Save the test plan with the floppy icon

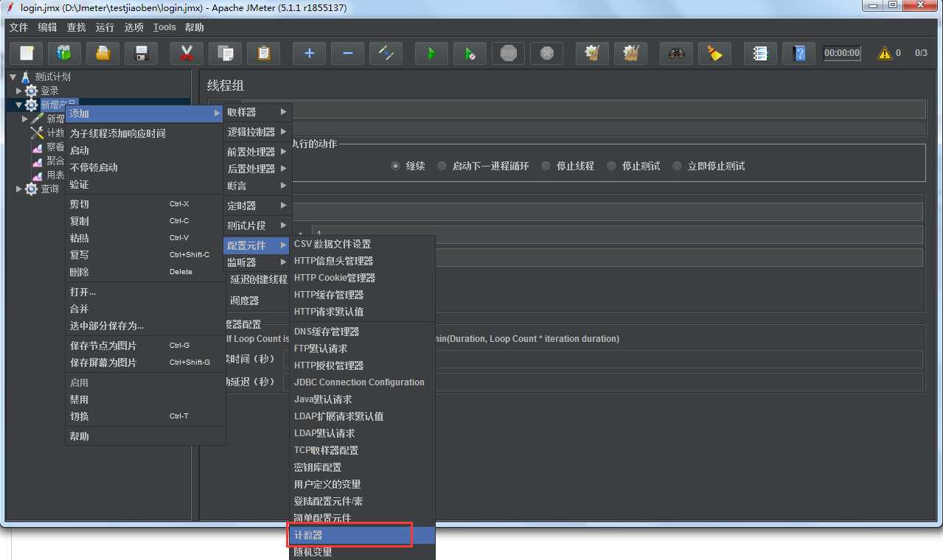coord(142,53)
